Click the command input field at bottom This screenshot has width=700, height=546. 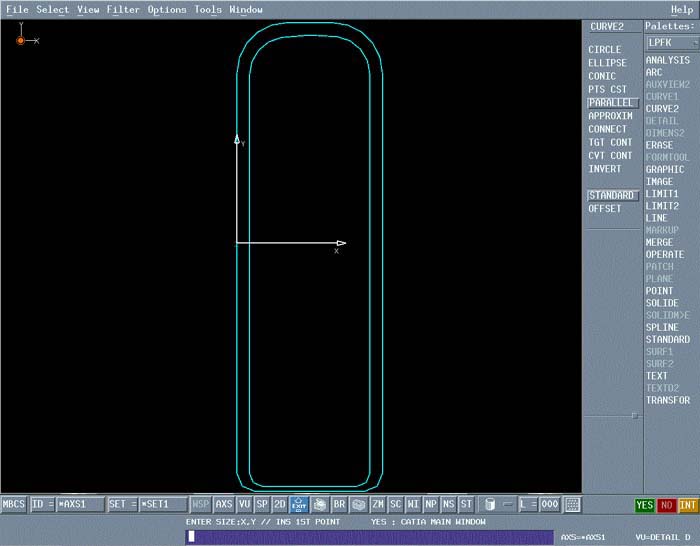[368, 537]
